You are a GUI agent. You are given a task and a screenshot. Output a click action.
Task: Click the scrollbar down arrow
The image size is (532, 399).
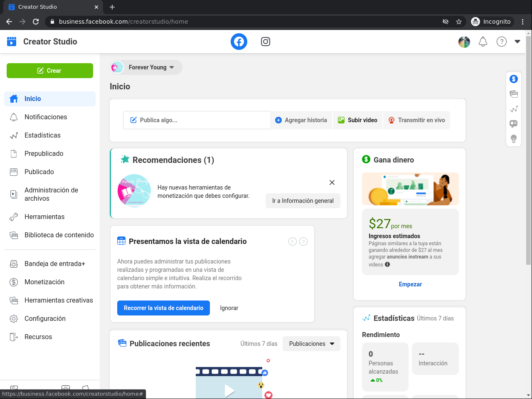pos(529,395)
